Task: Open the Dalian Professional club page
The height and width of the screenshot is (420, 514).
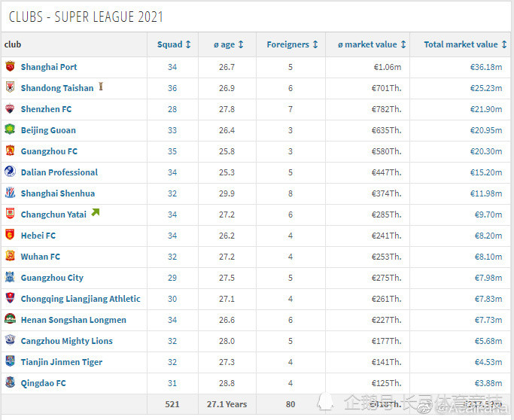Action: [59, 172]
